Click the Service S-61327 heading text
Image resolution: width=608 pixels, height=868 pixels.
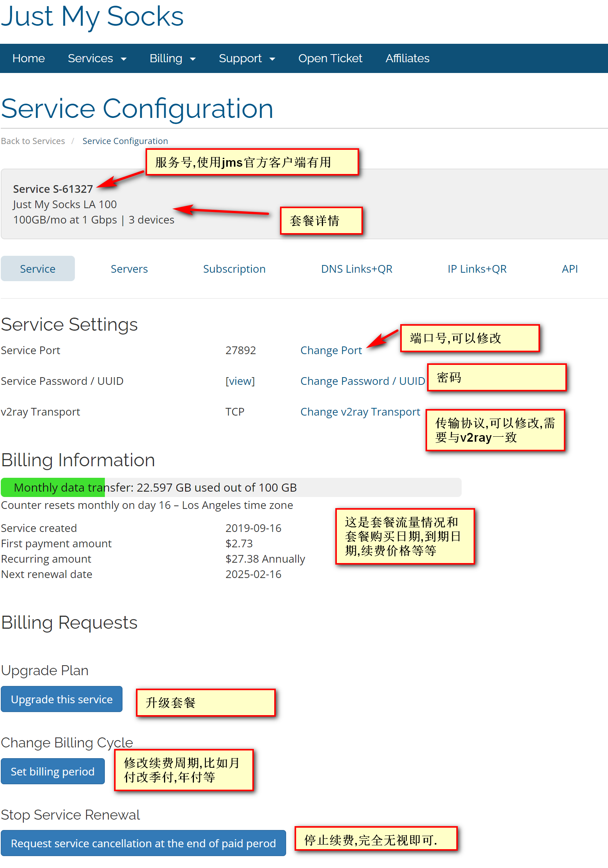[53, 189]
